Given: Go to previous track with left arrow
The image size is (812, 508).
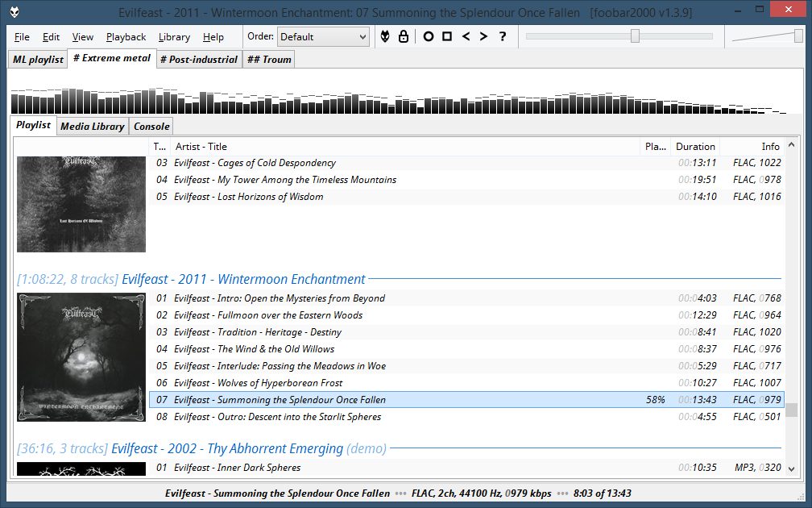Looking at the screenshot, I should (x=466, y=36).
